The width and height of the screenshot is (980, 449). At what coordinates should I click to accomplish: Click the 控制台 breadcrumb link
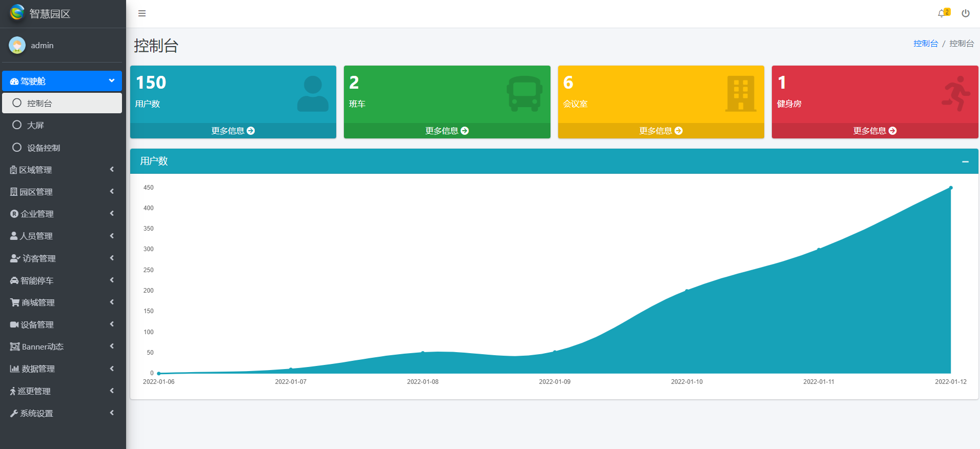925,44
